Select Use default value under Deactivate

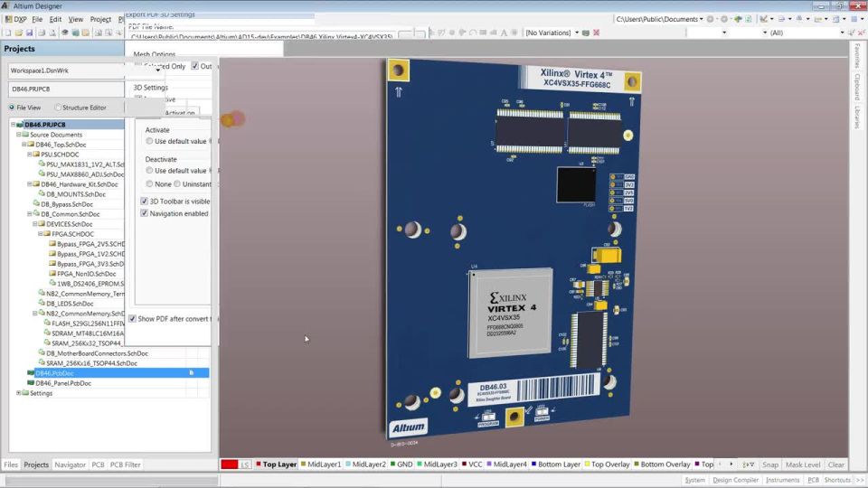tap(149, 171)
